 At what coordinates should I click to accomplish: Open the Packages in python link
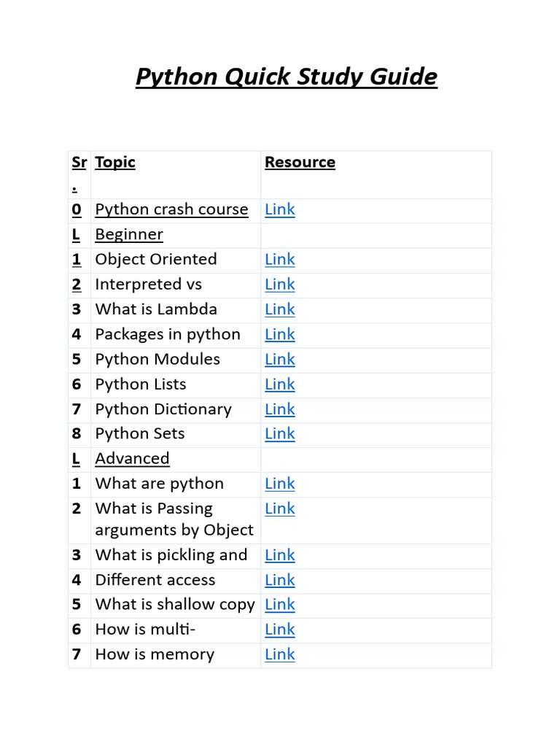coord(279,334)
